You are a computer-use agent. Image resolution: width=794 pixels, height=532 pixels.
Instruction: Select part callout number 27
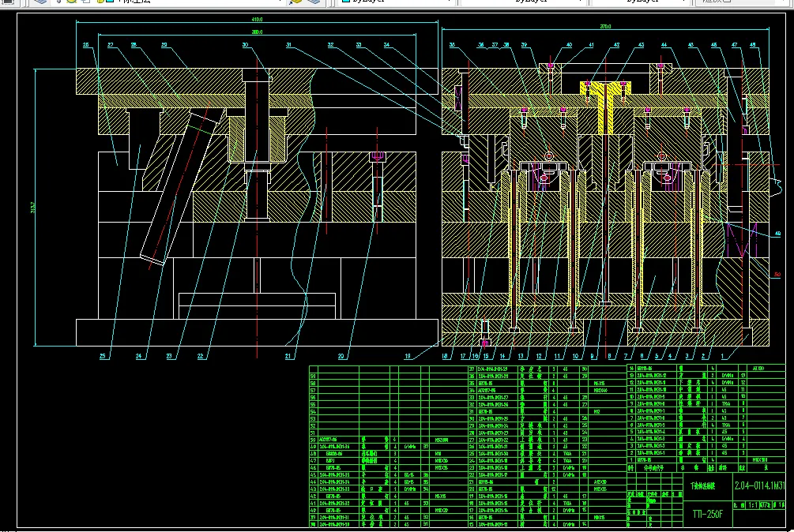click(111, 45)
